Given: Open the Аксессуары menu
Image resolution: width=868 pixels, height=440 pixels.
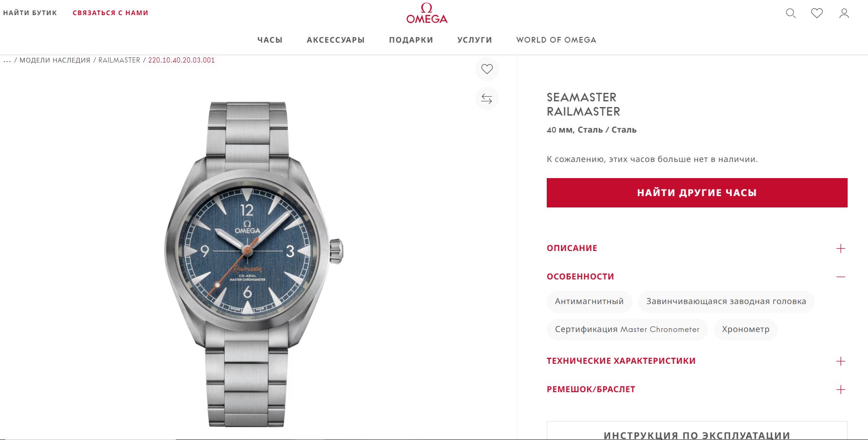Looking at the screenshot, I should point(335,40).
